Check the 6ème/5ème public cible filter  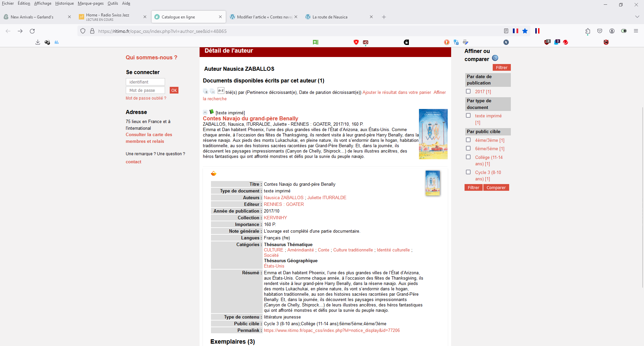click(x=468, y=148)
